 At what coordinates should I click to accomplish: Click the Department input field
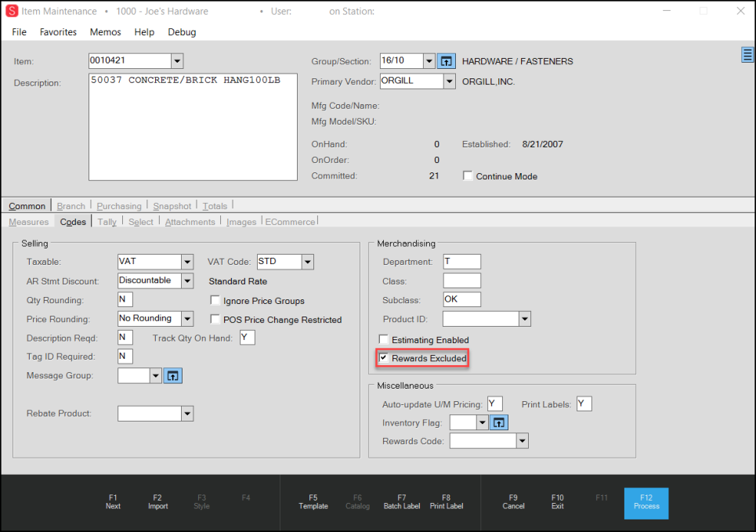click(462, 262)
